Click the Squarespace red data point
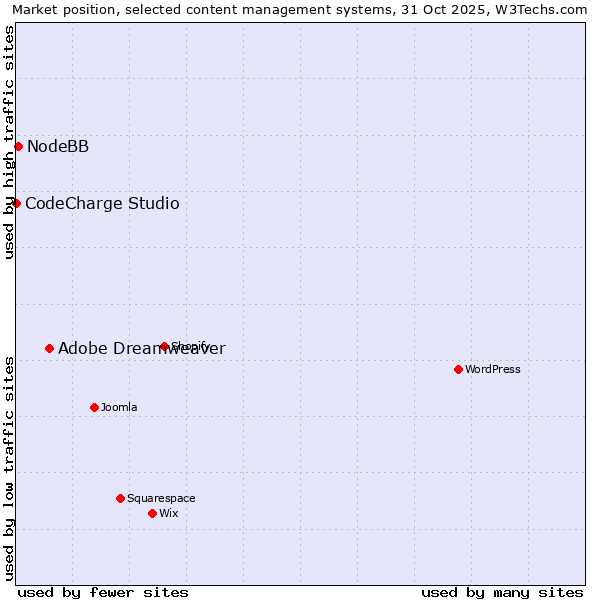 point(120,499)
